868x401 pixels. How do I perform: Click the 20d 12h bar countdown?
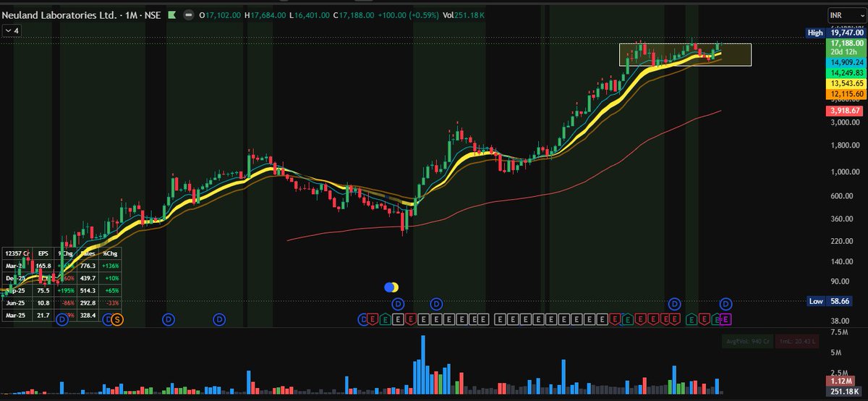(x=846, y=52)
